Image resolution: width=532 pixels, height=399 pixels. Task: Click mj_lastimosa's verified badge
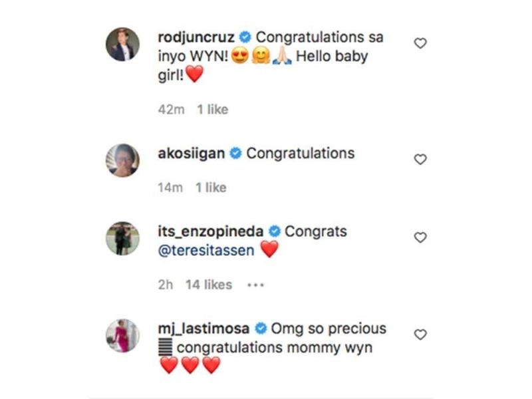pos(261,329)
